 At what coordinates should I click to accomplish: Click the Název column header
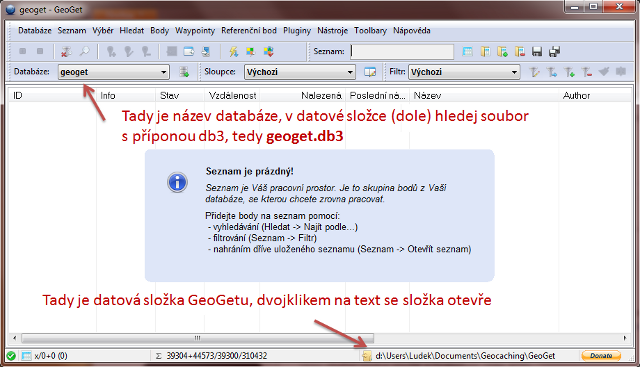pyautogui.click(x=484, y=96)
